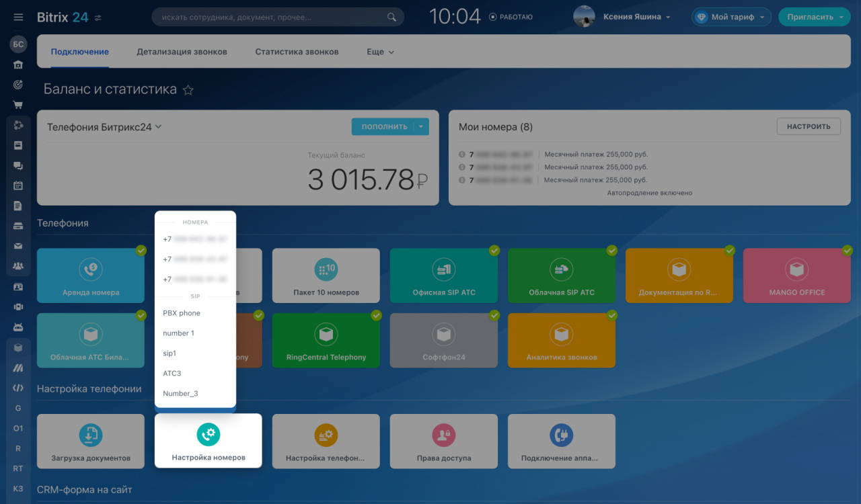This screenshot has height=504, width=861.
Task: Open Мой тариф dropdown
Action: tap(732, 17)
